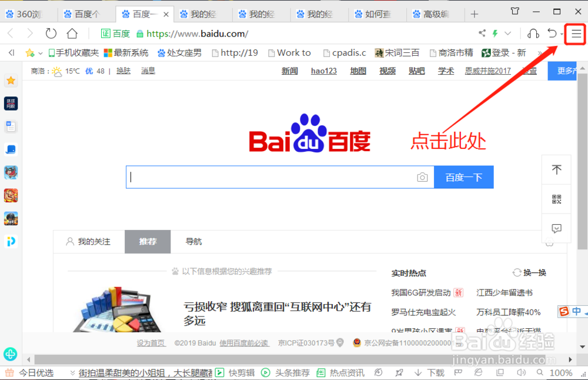Click the headphone icon in toolbar
This screenshot has width=588, height=380.
click(x=533, y=34)
